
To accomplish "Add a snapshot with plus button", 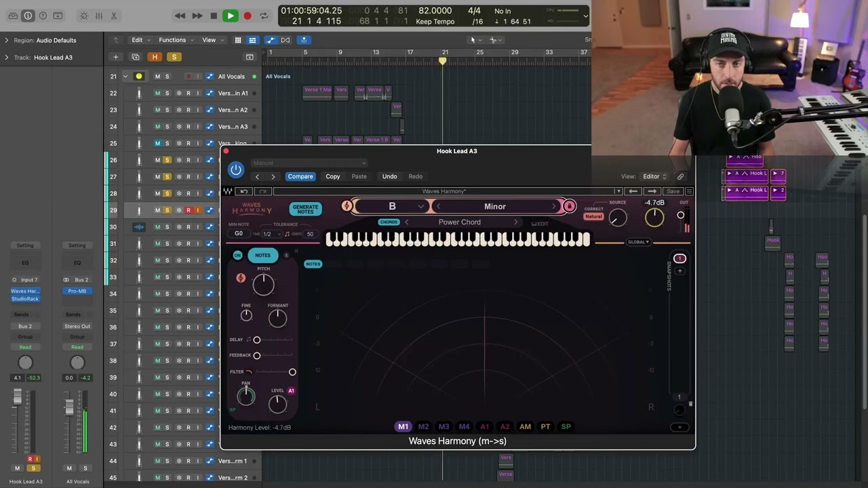I will click(680, 271).
